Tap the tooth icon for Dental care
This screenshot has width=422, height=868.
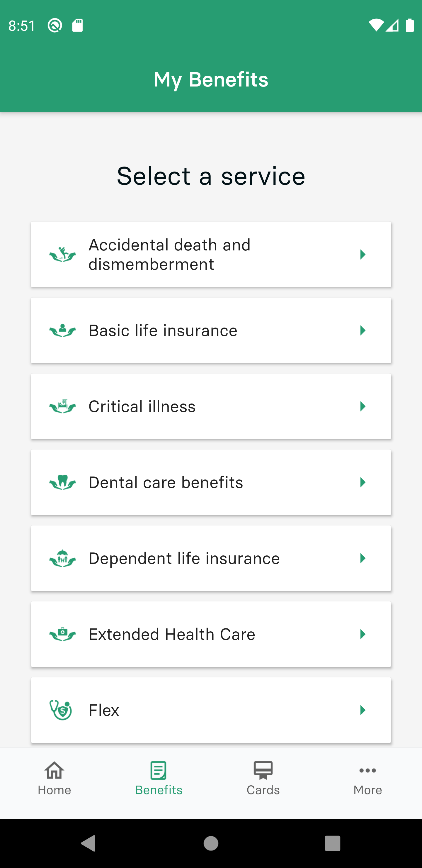pos(63,482)
